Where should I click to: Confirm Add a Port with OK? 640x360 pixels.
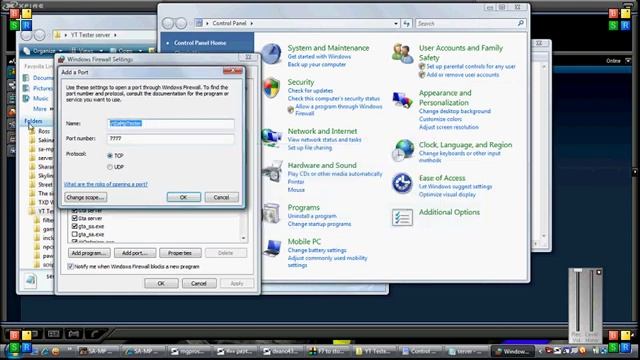(x=184, y=197)
